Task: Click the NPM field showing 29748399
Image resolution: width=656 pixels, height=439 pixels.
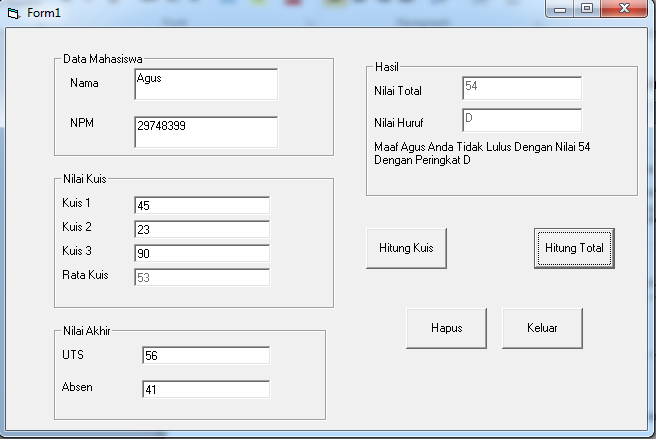Action: 206,132
